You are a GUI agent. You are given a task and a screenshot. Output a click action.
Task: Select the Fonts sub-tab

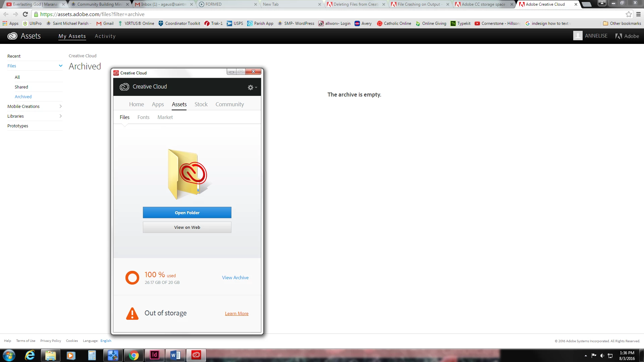point(143,117)
